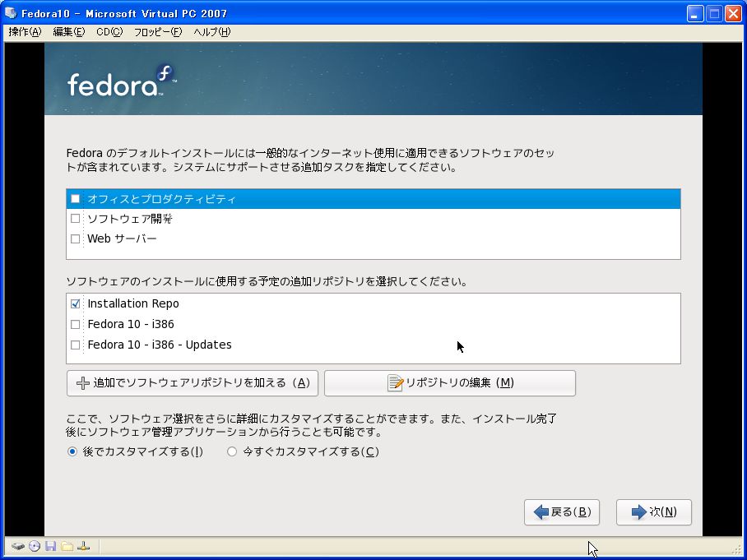Proceed with 次(N) button

[x=653, y=512]
